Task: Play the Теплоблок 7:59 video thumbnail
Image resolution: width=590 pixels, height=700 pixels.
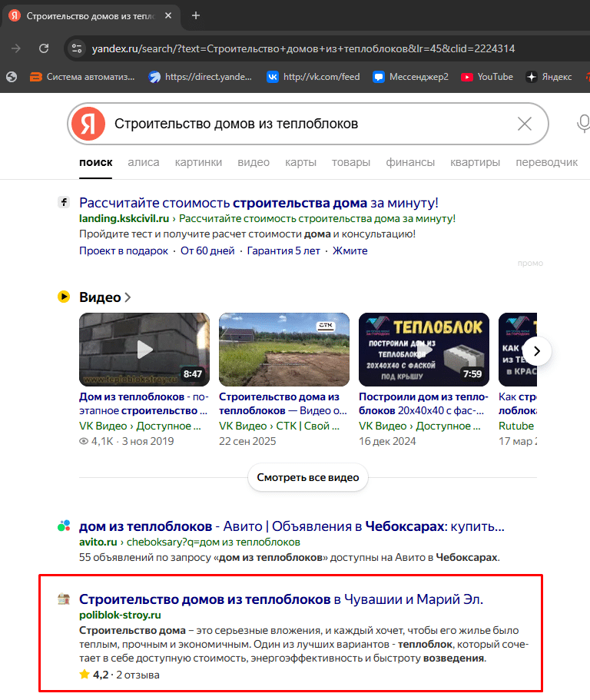Action: pos(424,349)
